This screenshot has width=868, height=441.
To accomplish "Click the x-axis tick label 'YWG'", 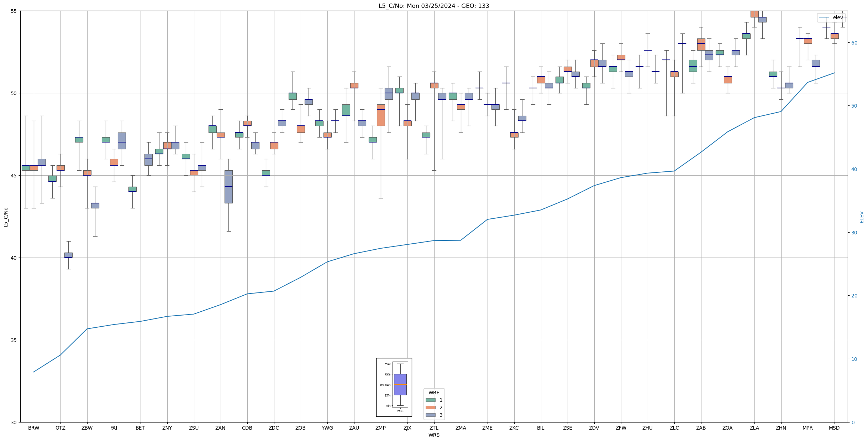I will pos(327,428).
